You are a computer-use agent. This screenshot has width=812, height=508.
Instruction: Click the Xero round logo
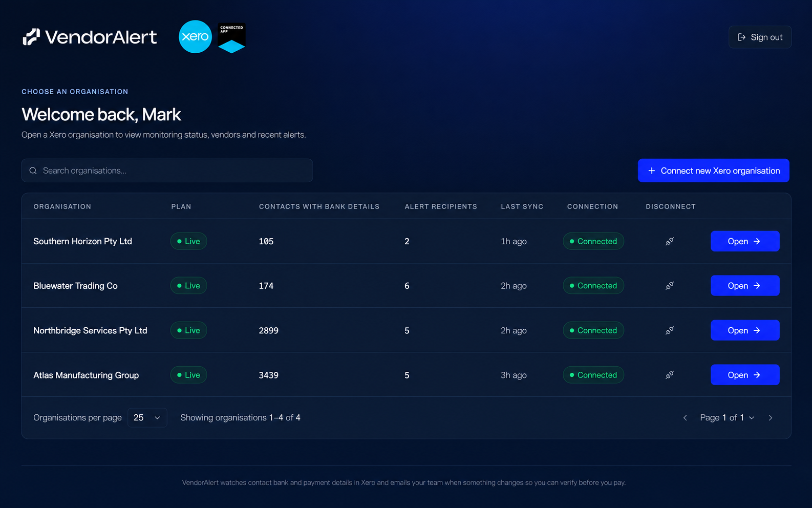click(195, 37)
